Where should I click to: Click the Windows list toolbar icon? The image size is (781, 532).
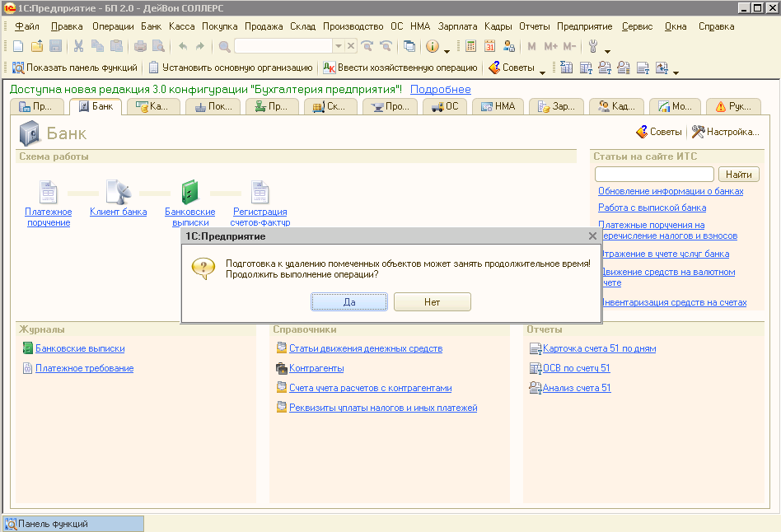pyautogui.click(x=409, y=46)
